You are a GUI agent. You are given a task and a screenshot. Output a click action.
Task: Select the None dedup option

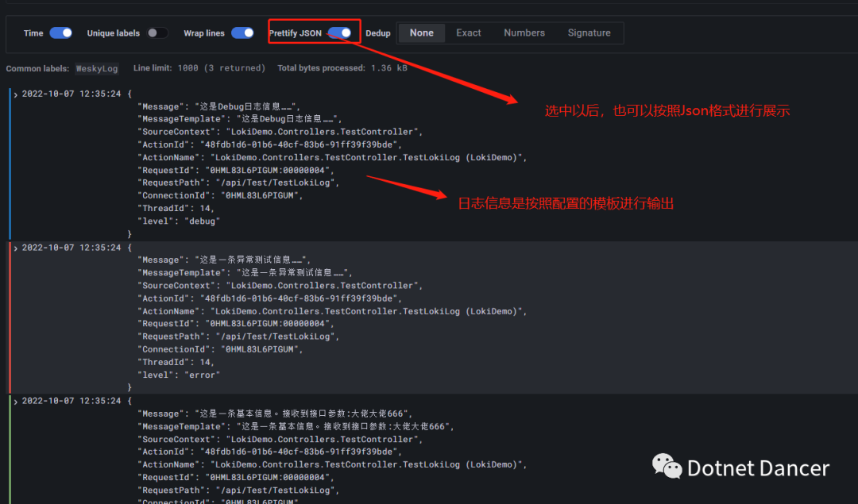click(x=421, y=33)
